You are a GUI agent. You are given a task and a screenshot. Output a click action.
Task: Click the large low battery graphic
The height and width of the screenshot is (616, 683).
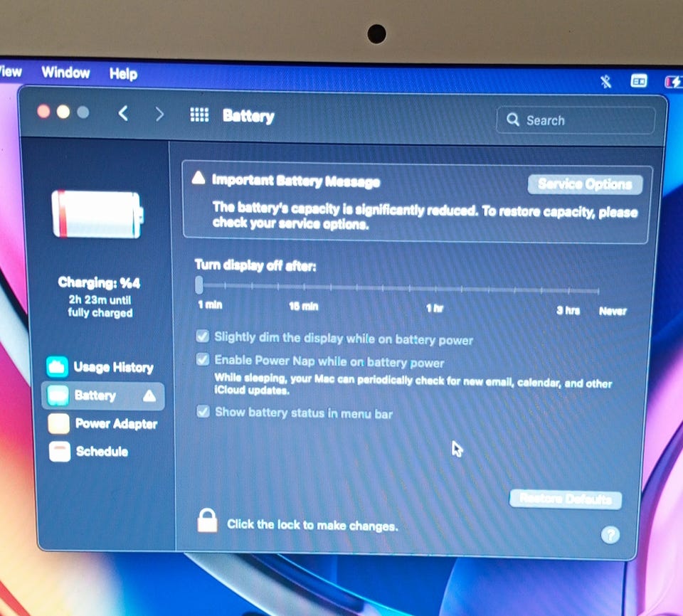tap(97, 214)
